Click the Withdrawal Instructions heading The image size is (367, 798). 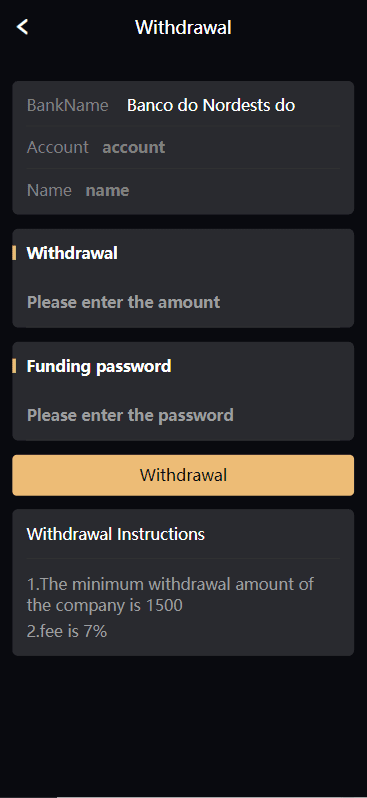tap(116, 534)
